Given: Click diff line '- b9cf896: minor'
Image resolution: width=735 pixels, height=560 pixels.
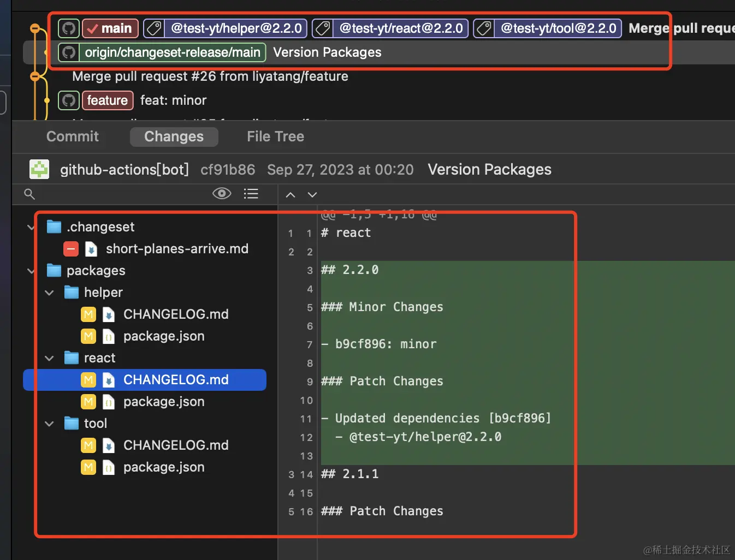Looking at the screenshot, I should pos(379,344).
